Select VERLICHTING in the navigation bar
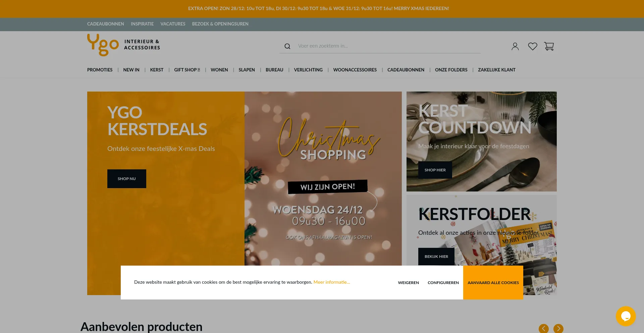The width and height of the screenshot is (644, 333). [308, 70]
